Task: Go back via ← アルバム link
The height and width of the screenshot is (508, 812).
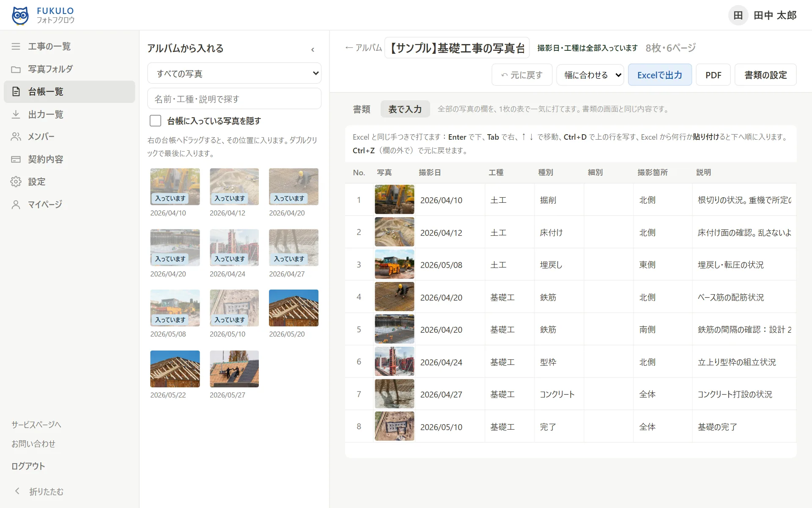Action: [364, 48]
